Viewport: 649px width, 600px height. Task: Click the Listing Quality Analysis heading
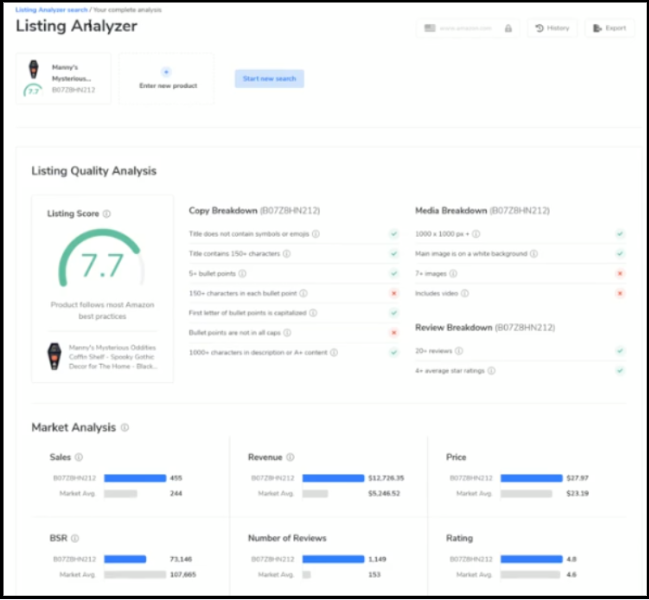tap(94, 171)
